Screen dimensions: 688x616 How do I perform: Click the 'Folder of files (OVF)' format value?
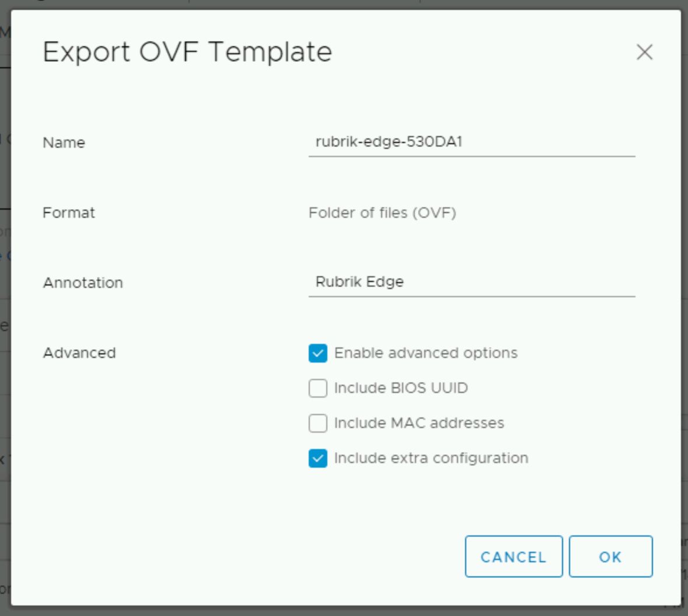coord(382,213)
